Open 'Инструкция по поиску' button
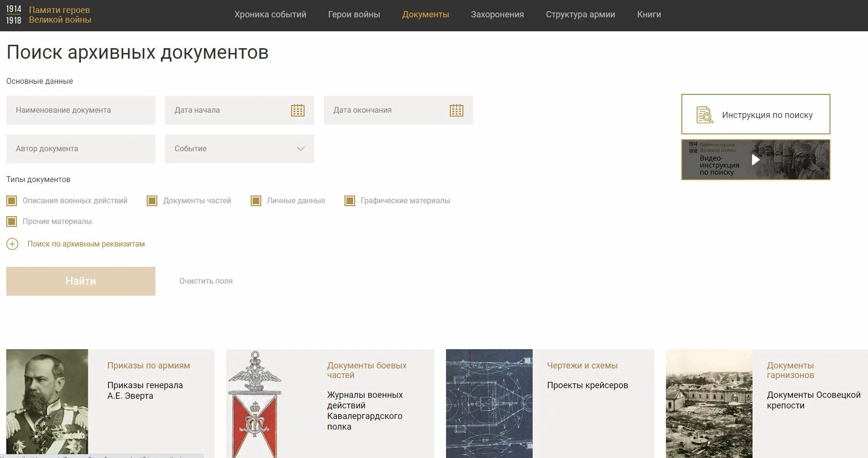This screenshot has height=458, width=868. pos(756,114)
